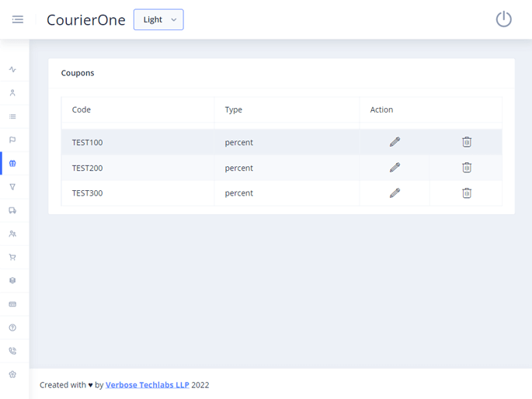Viewport: 532px width, 399px height.
Task: Open the user profile sidebar icon
Action: click(x=12, y=93)
